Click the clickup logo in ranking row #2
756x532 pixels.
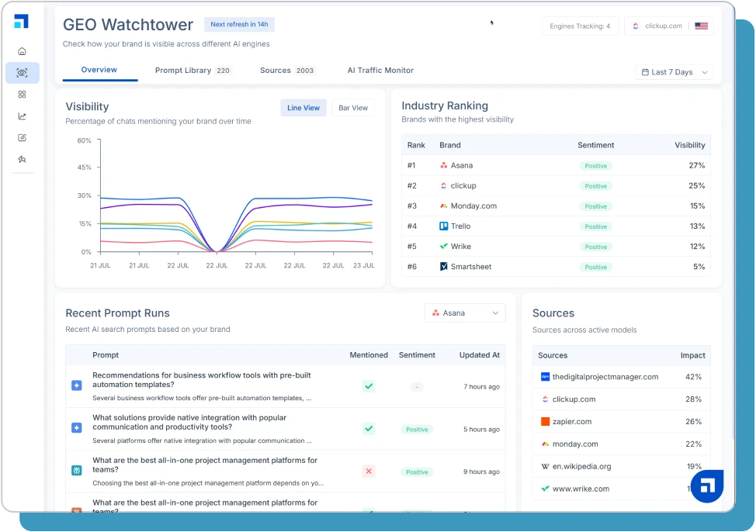[443, 185]
